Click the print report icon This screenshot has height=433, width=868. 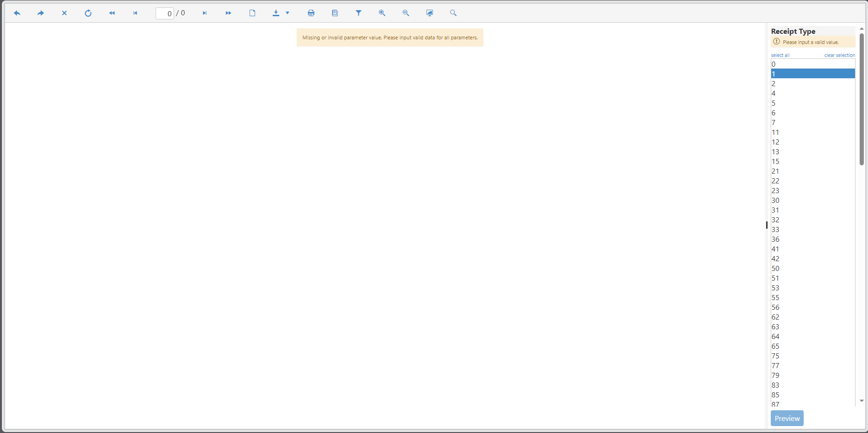tap(311, 13)
